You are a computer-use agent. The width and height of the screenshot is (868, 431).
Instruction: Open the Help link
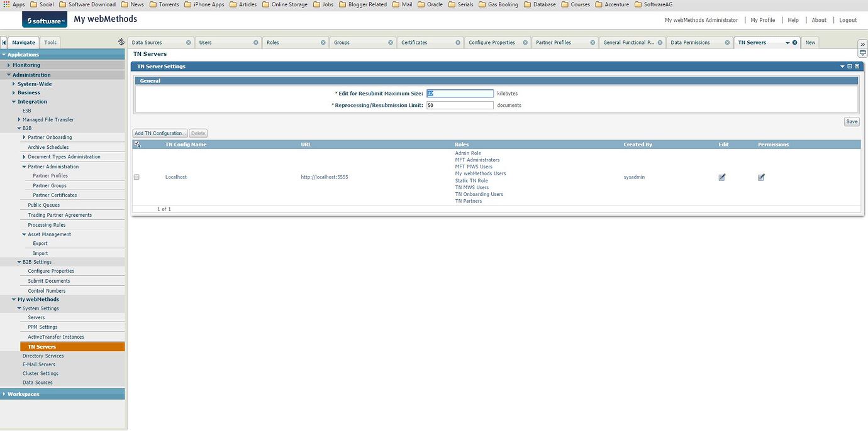coord(793,20)
